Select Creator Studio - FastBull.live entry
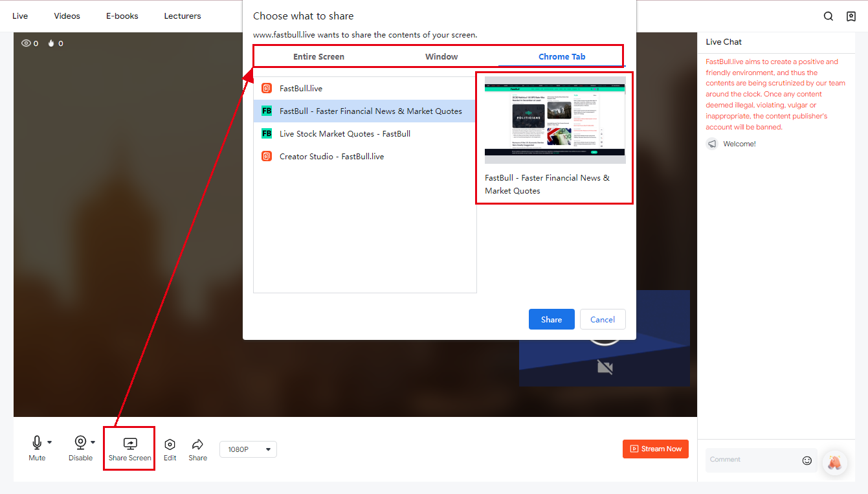 [x=364, y=157]
